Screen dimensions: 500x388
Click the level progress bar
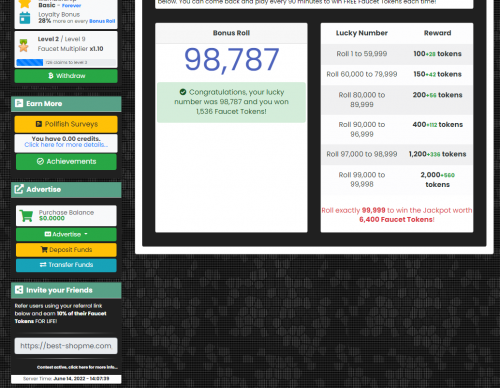click(x=66, y=62)
